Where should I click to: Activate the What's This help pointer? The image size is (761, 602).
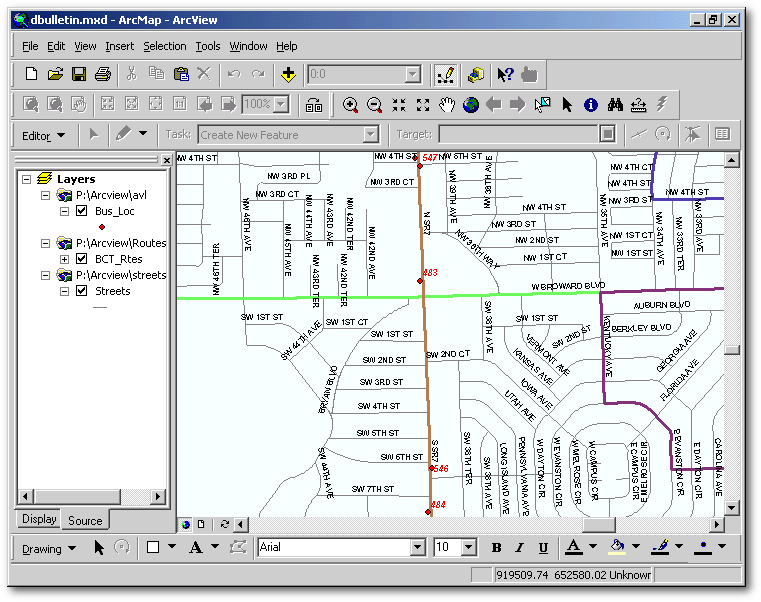pyautogui.click(x=505, y=75)
